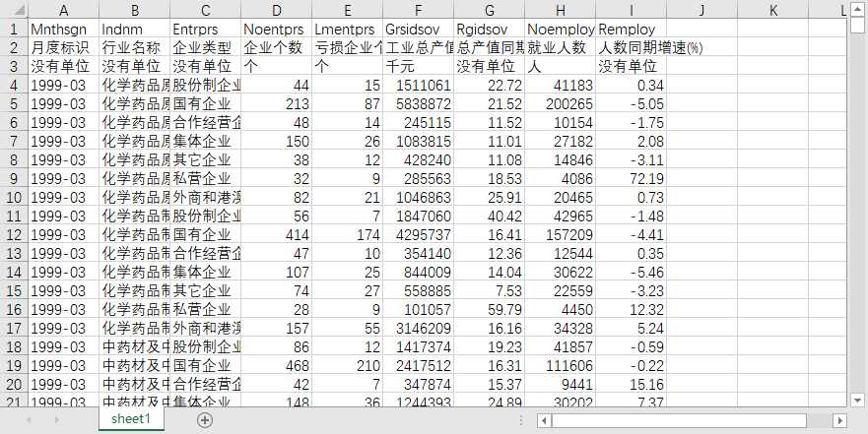Click the 千元 unit cell

[418, 66]
